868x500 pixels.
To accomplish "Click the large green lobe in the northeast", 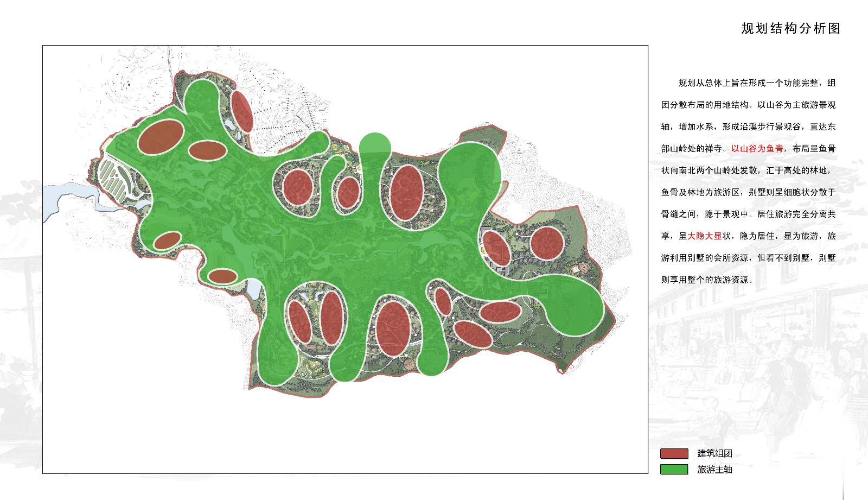I will [469, 174].
